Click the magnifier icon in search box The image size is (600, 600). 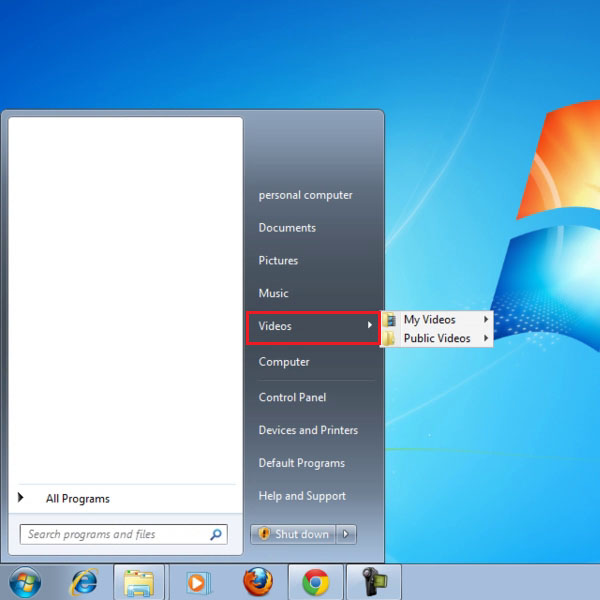click(x=216, y=534)
